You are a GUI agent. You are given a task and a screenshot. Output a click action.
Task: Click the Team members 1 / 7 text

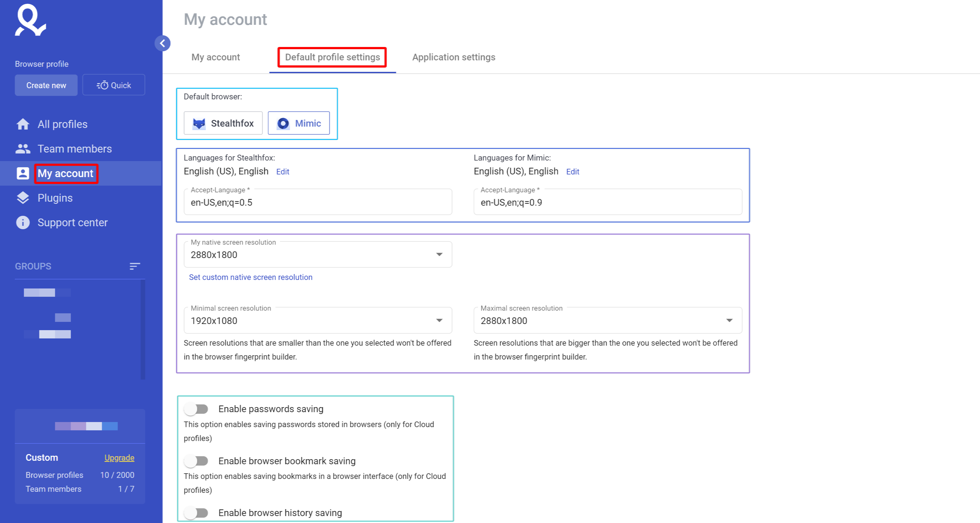click(80, 489)
